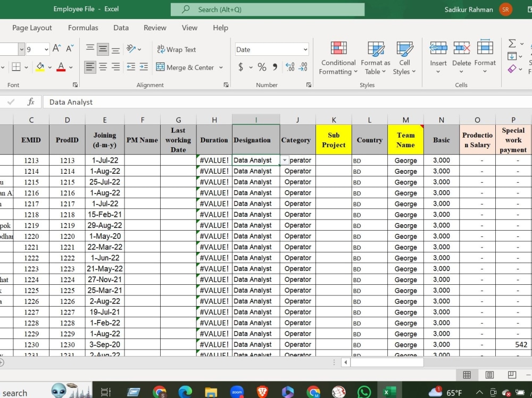Switch to the Data tab
This screenshot has height=398, width=532.
coord(121,28)
